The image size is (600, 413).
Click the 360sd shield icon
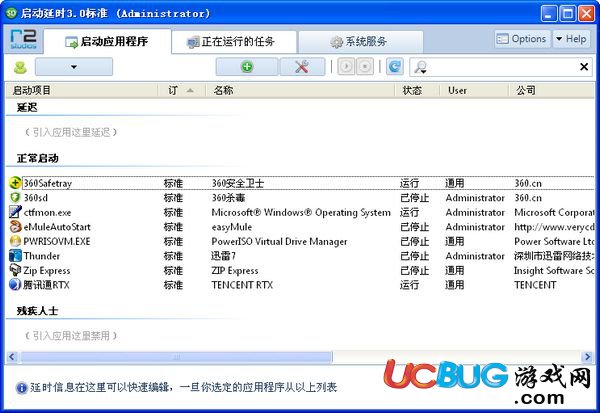tap(15, 198)
